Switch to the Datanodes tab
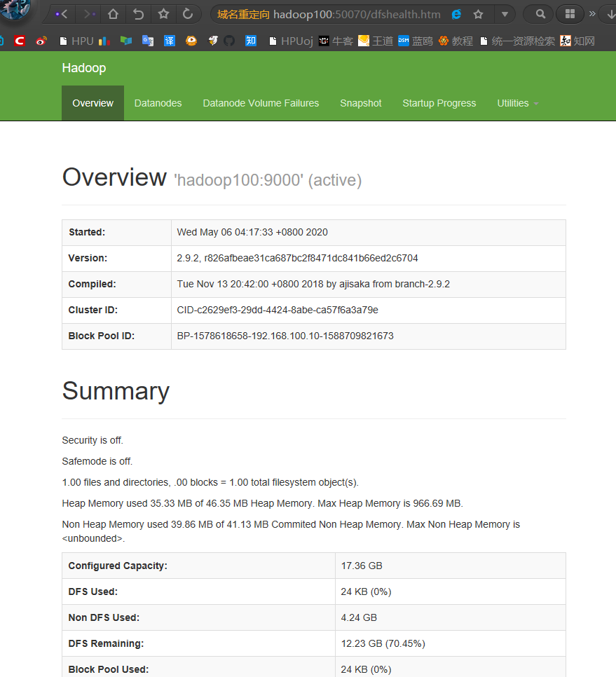 click(x=158, y=103)
